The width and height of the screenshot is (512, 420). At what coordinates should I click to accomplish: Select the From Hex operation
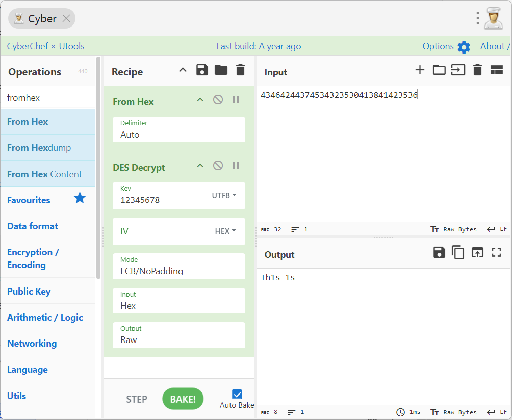48,122
